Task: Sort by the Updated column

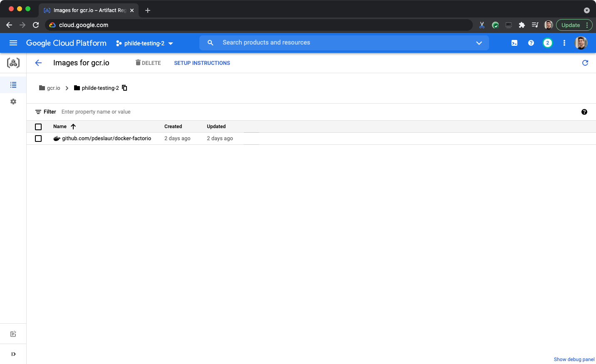Action: pos(216,126)
